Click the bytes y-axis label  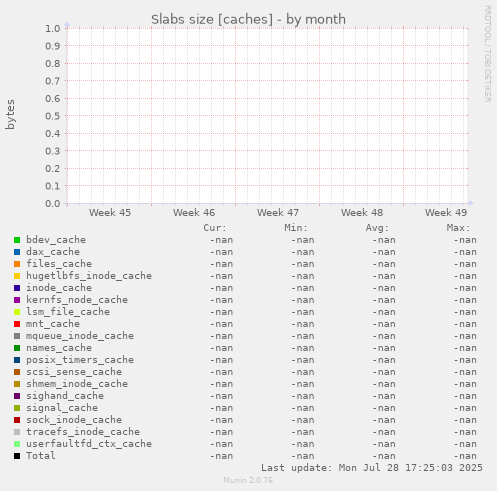click(10, 114)
